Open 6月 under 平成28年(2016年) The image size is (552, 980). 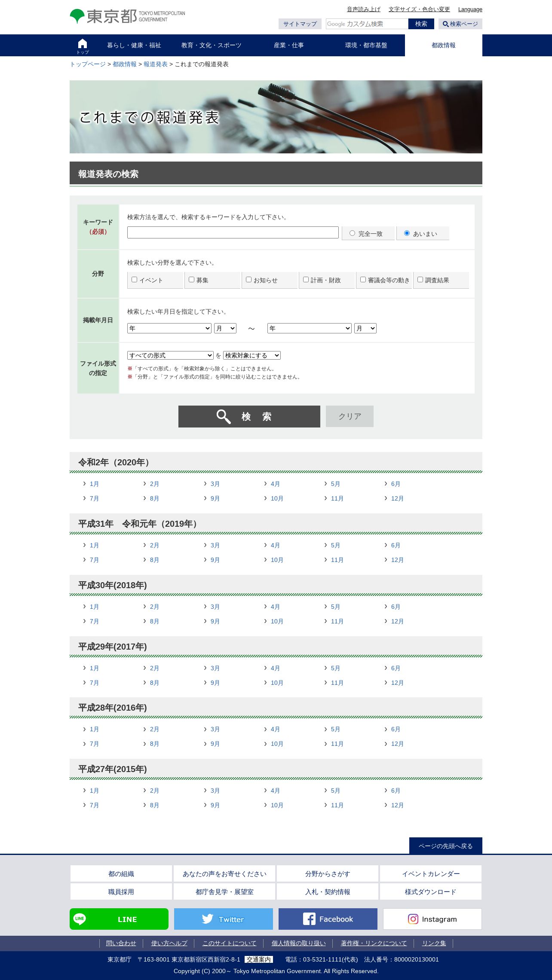396,729
